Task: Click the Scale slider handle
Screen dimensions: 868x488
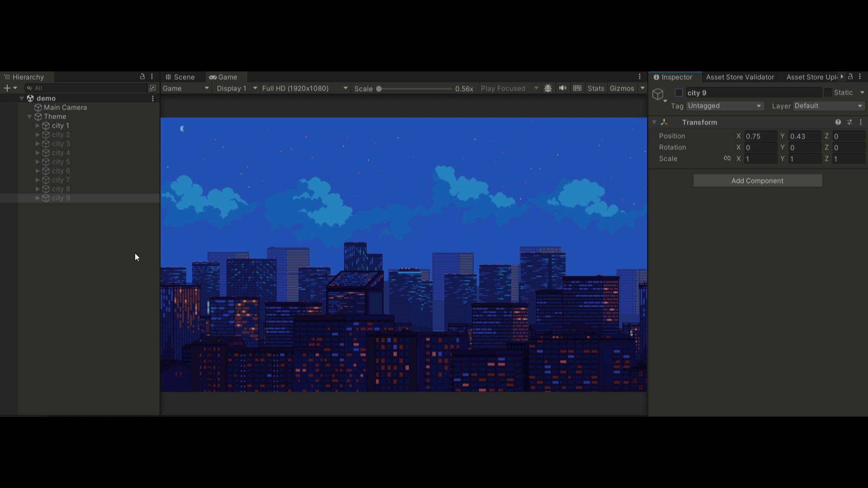Action: (x=379, y=89)
